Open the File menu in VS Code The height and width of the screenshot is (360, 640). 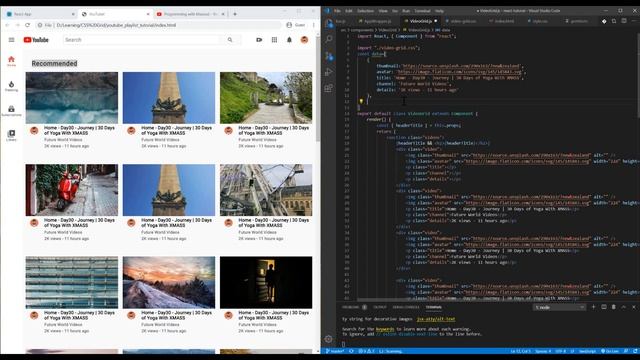pos(337,11)
